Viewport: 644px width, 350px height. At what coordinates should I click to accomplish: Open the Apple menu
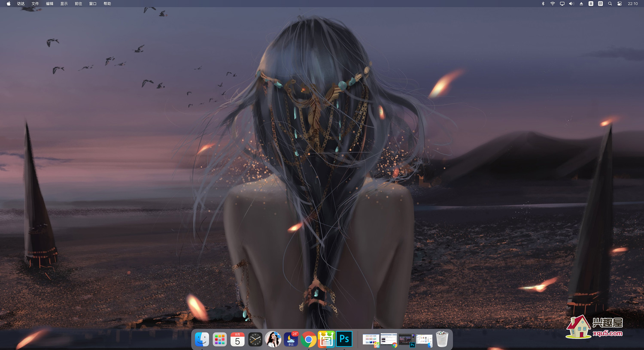[9, 3]
